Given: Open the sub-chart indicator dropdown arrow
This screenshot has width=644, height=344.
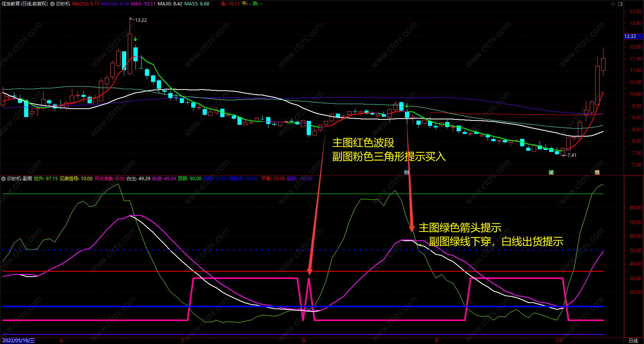Looking at the screenshot, I should 3,179.
